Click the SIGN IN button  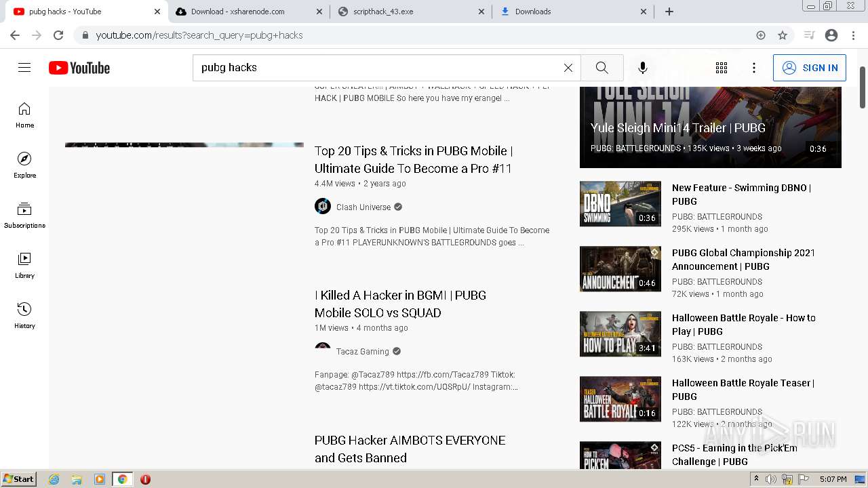[810, 68]
